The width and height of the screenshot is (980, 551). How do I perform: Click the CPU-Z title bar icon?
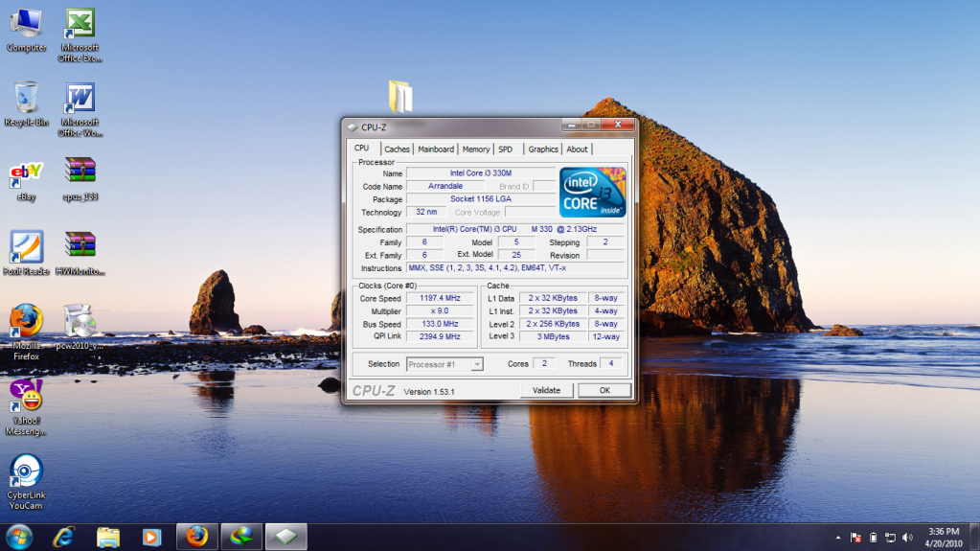point(353,127)
